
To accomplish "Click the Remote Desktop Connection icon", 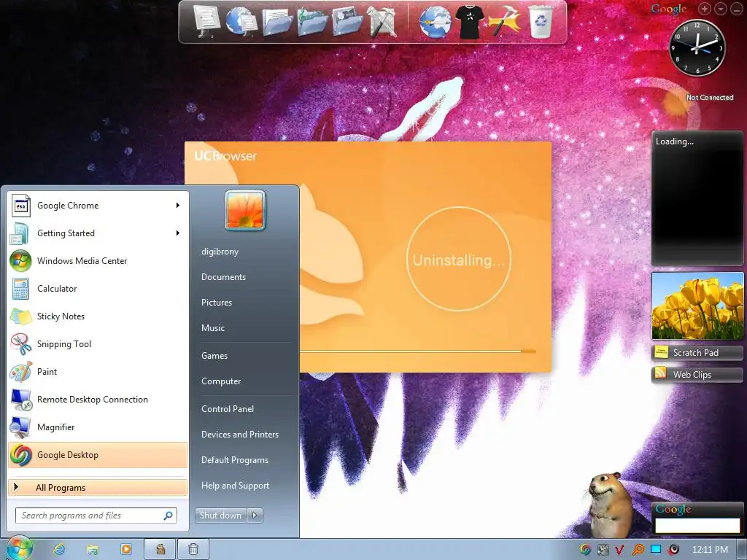I will coord(21,400).
